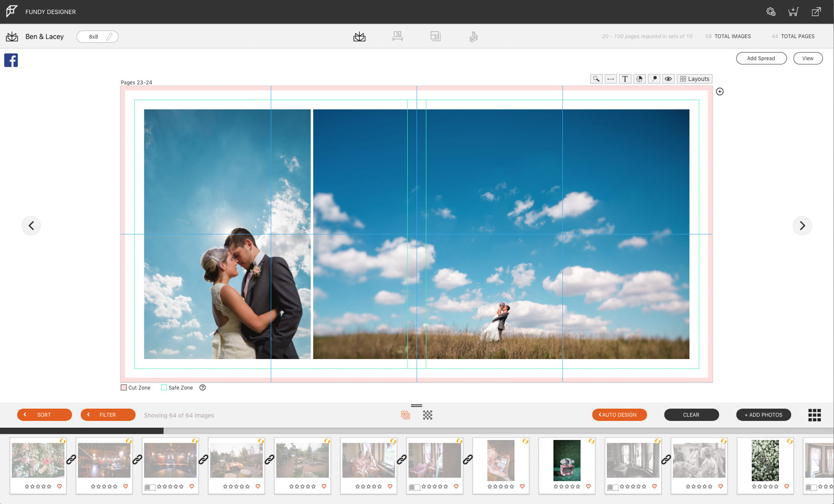Select the pin drop tool above the spread

(x=654, y=78)
